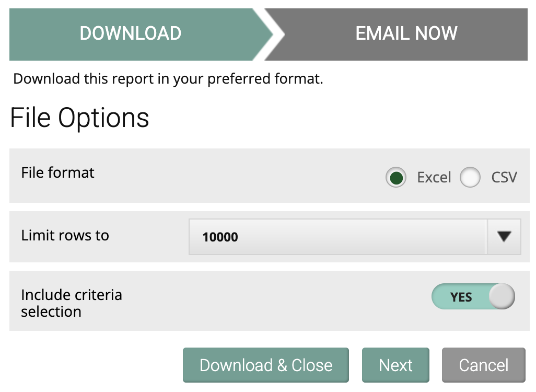Select the Excel file format radio button
This screenshot has height=392, width=536.
pyautogui.click(x=396, y=178)
